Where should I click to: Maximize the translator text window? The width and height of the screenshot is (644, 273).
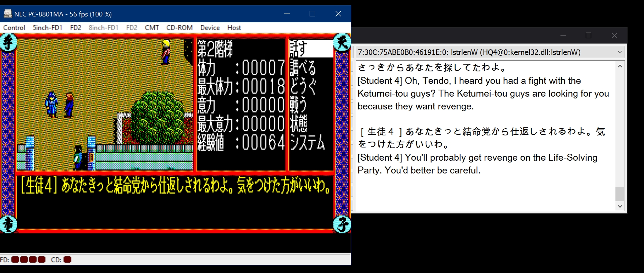pyautogui.click(x=589, y=35)
